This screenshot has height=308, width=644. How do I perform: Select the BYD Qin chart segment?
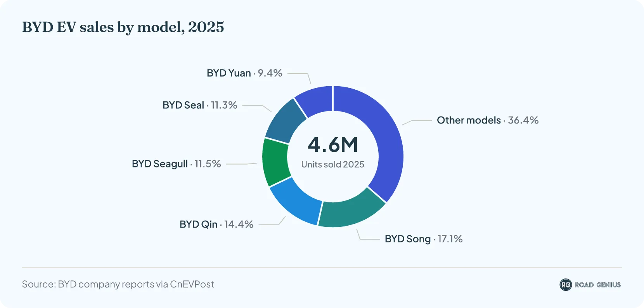tap(297, 202)
